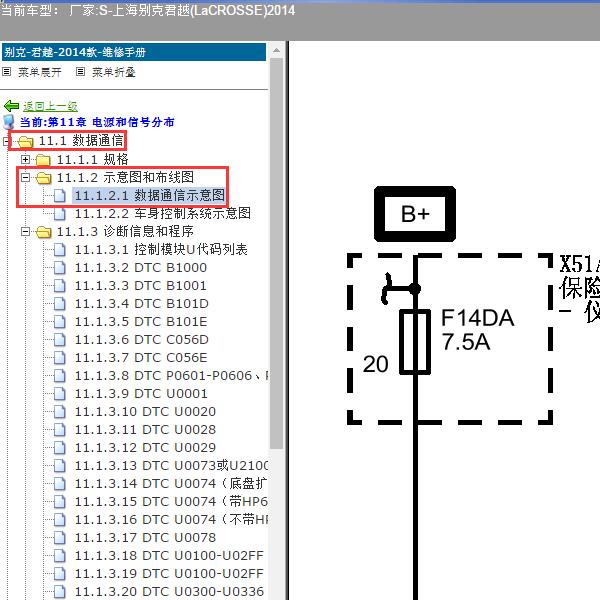
Task: Select 11.1.2 示意图和布线图 label
Action: click(x=125, y=177)
